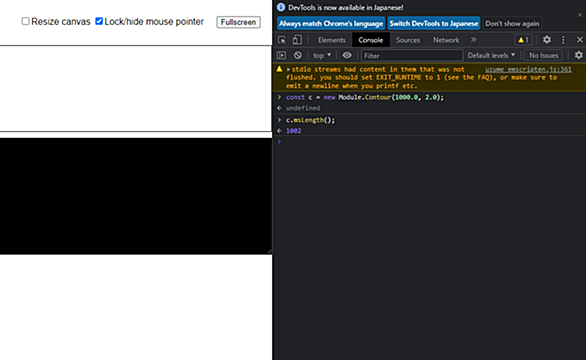The width and height of the screenshot is (586, 360).
Task: Click the warning count badge
Action: [x=523, y=40]
